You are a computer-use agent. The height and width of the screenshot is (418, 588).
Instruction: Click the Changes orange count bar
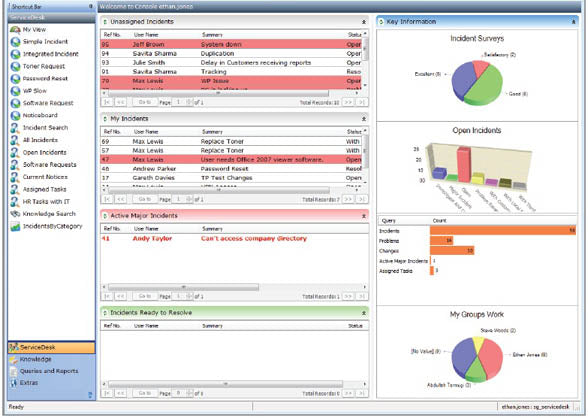pos(452,251)
